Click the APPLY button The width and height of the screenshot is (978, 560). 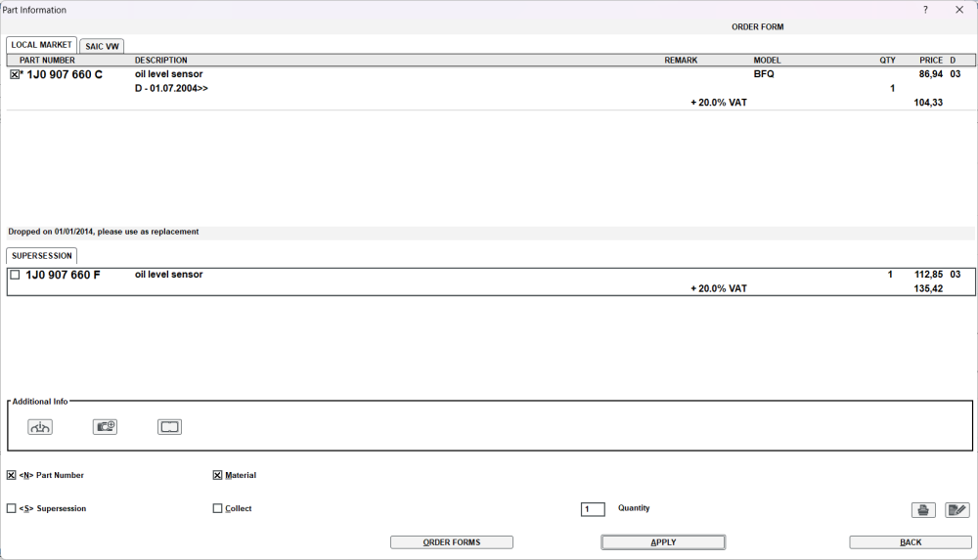(663, 542)
